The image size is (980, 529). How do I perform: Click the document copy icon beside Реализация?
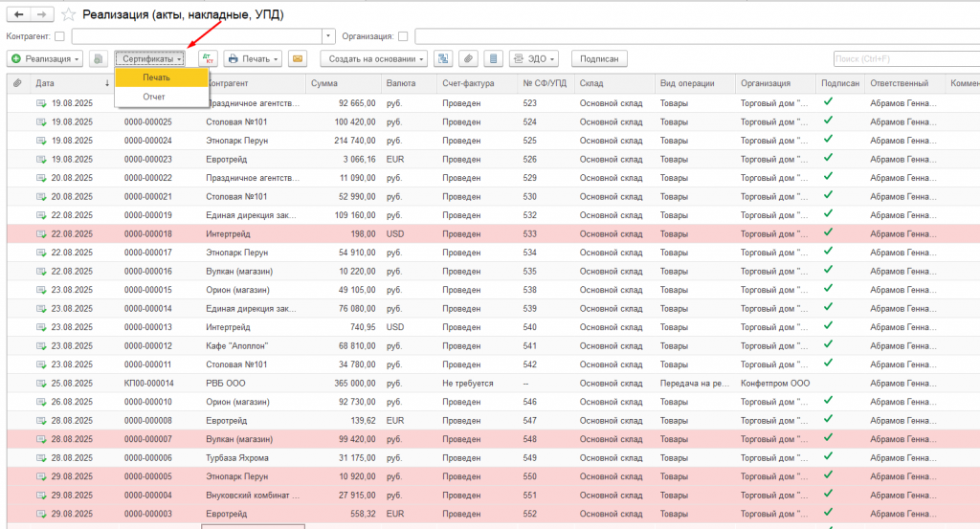pyautogui.click(x=98, y=58)
